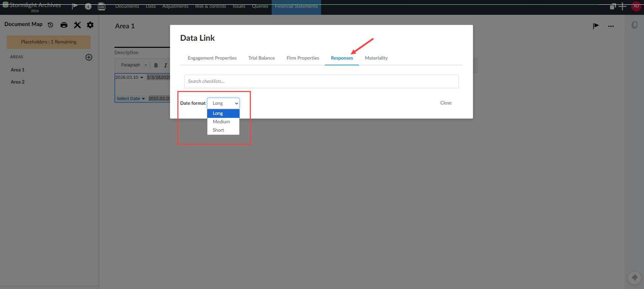Open Issues menu in top navigation
This screenshot has height=289, width=644.
(239, 6)
